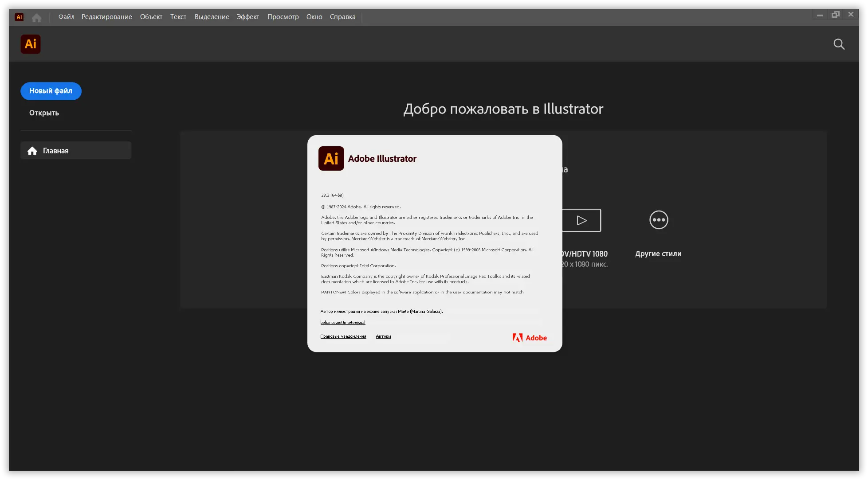Open the Окно menu
Viewport: 868px width, 480px height.
pyautogui.click(x=314, y=17)
